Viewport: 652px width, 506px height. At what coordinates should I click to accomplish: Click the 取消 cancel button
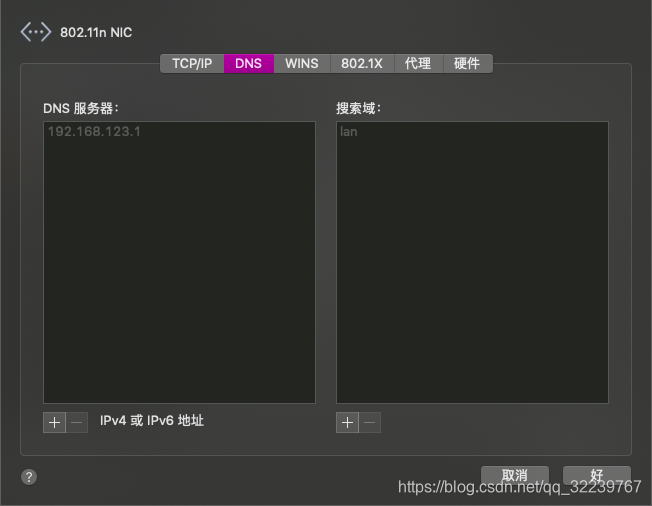515,475
